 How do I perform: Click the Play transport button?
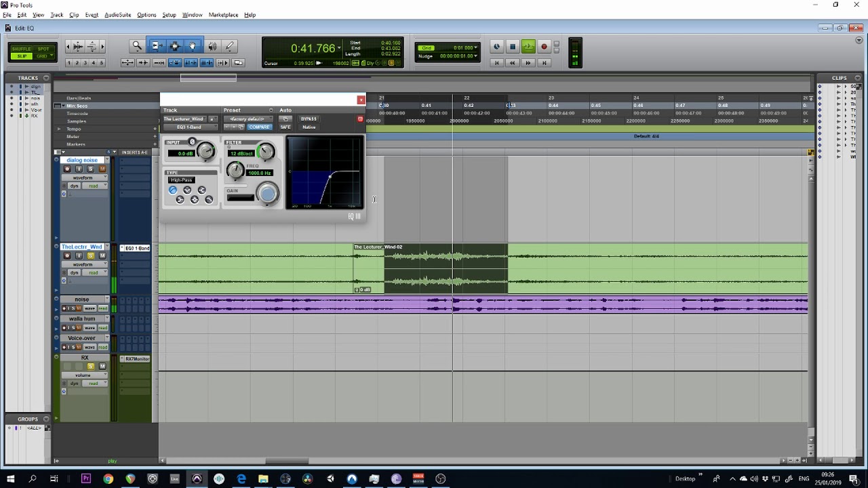(528, 47)
